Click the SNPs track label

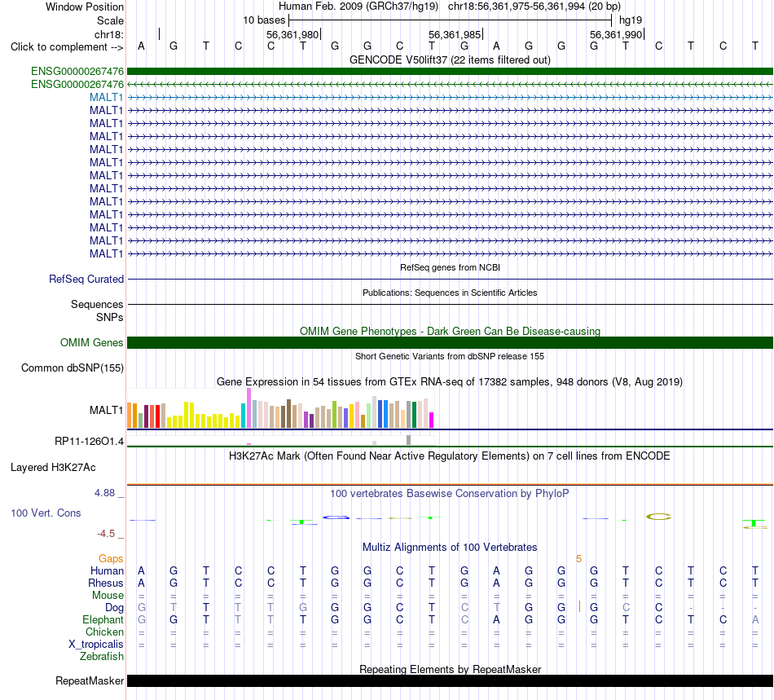(110, 318)
